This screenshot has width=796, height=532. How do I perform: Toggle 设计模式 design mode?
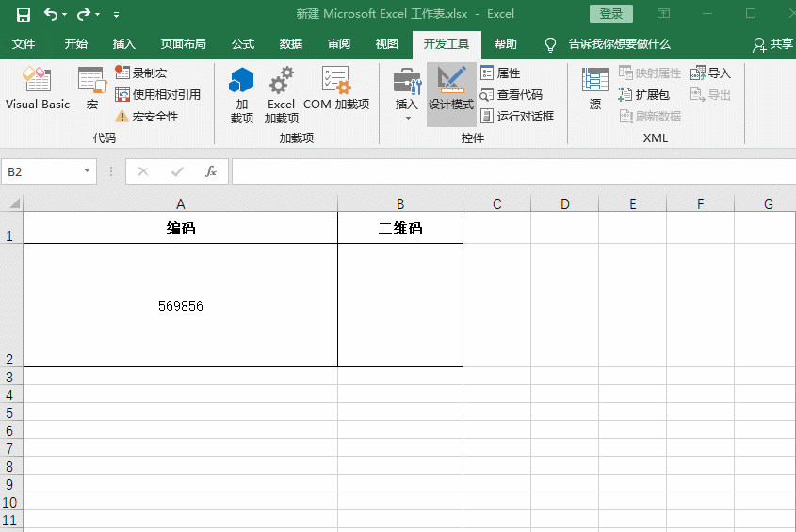(451, 94)
